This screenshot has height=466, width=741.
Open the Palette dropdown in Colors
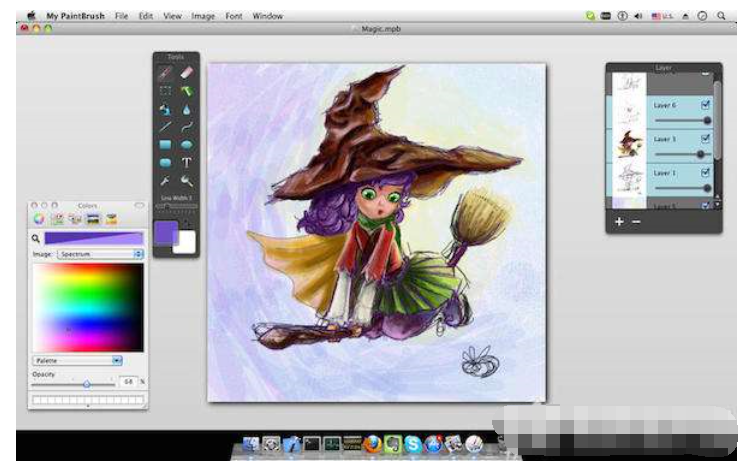coord(78,361)
